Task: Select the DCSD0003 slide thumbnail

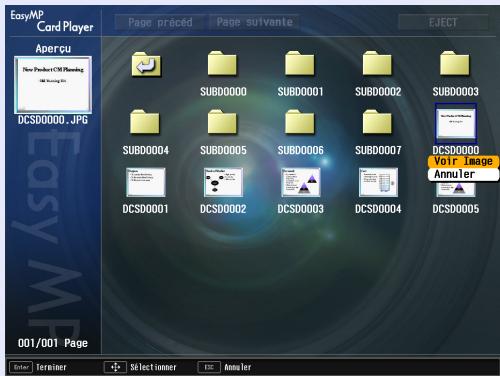Action: tap(300, 182)
